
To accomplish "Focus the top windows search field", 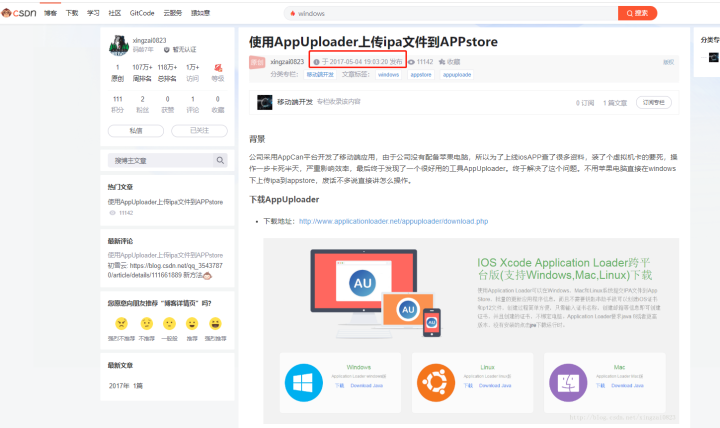I will coord(451,13).
